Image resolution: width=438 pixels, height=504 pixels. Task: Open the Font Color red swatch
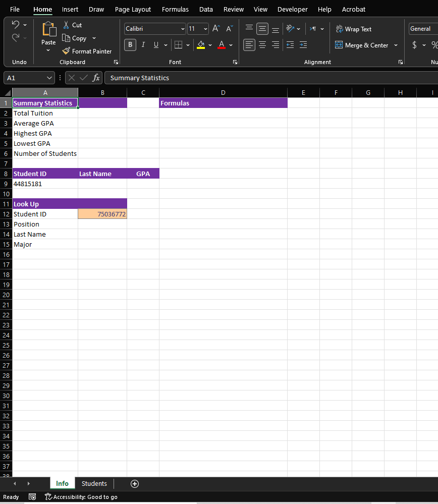(221, 45)
